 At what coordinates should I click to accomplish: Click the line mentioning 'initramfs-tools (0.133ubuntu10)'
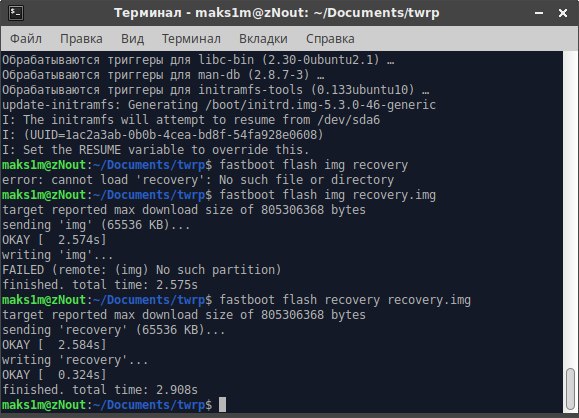pyautogui.click(x=216, y=90)
